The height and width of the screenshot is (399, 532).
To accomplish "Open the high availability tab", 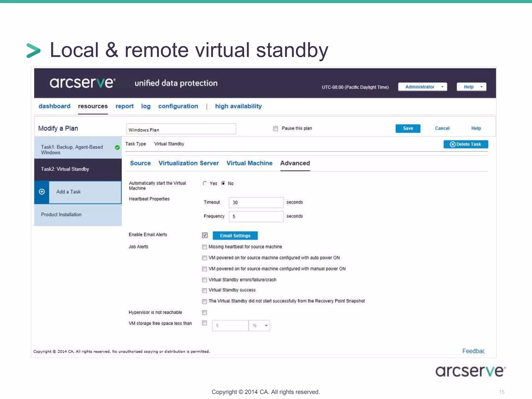I will 238,106.
